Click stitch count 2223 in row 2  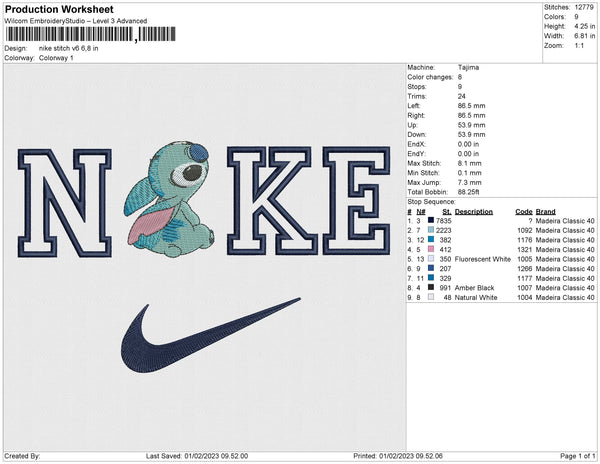pos(443,230)
